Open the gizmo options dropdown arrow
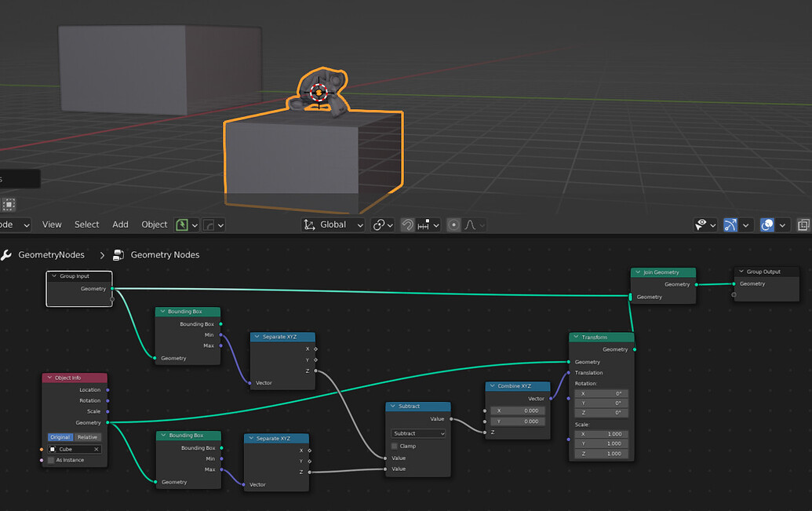The width and height of the screenshot is (812, 511). click(746, 225)
